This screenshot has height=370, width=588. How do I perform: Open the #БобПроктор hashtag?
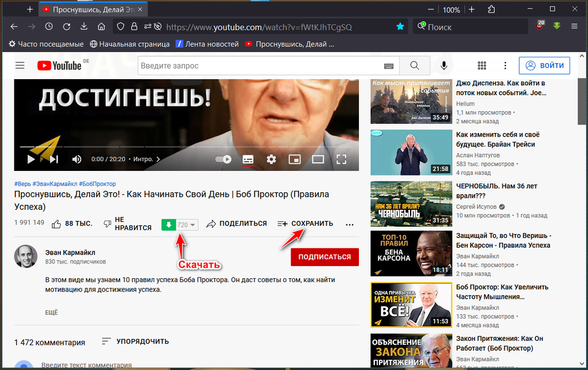coord(97,184)
